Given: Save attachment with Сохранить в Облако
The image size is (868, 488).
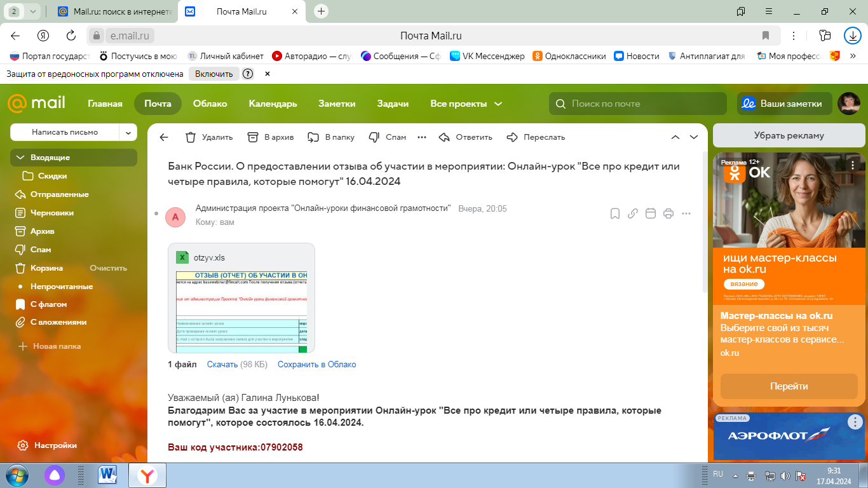Looking at the screenshot, I should (x=317, y=365).
